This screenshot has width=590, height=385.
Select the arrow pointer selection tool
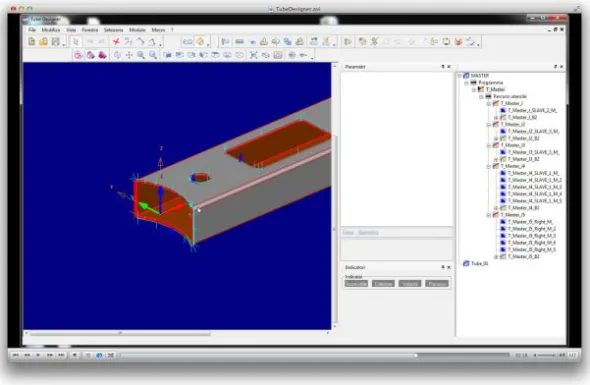point(76,41)
